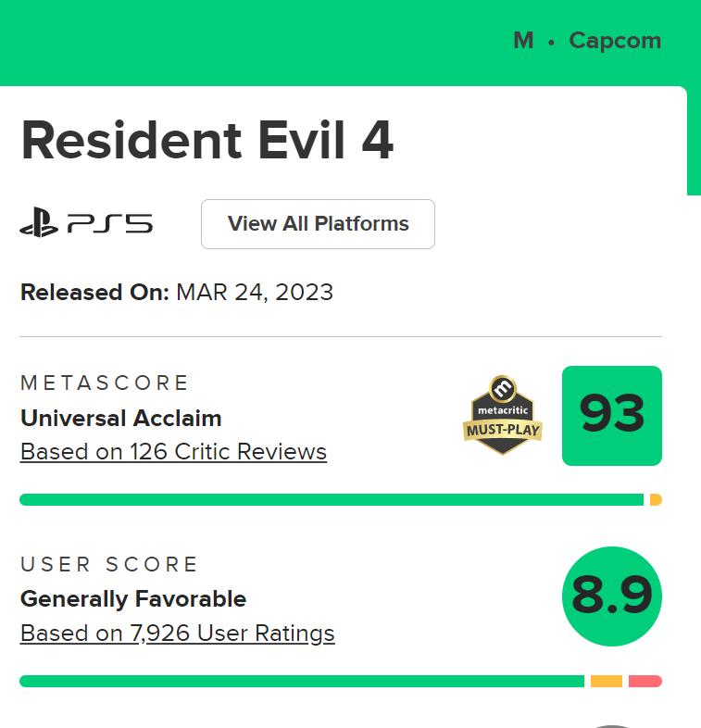Image resolution: width=701 pixels, height=728 pixels.
Task: Click the 8.9 user score circle
Action: (x=611, y=596)
